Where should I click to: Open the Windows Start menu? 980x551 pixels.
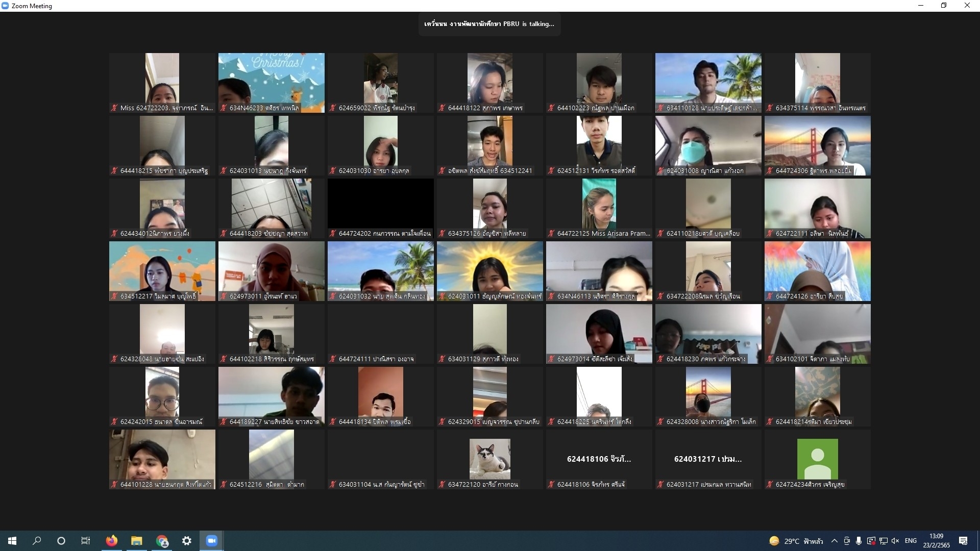point(12,541)
